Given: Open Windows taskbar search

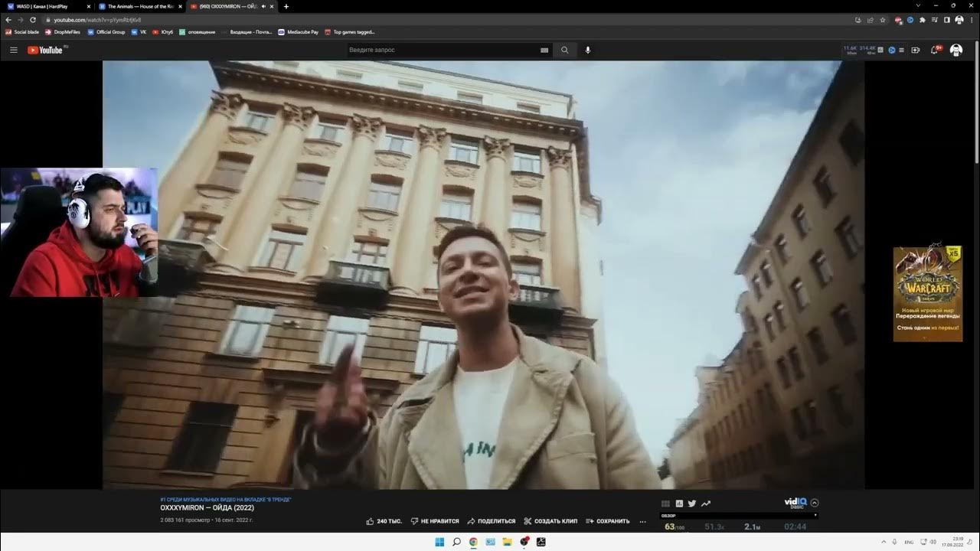Looking at the screenshot, I should pyautogui.click(x=456, y=542).
